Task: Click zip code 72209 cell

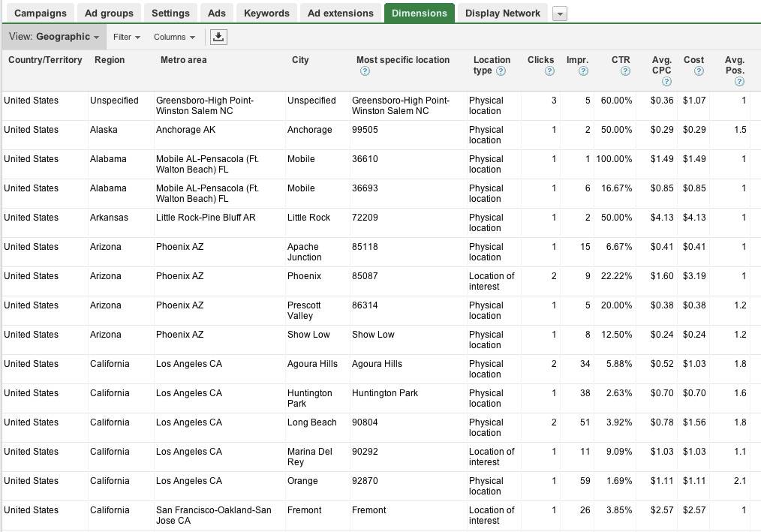Action: [x=365, y=218]
